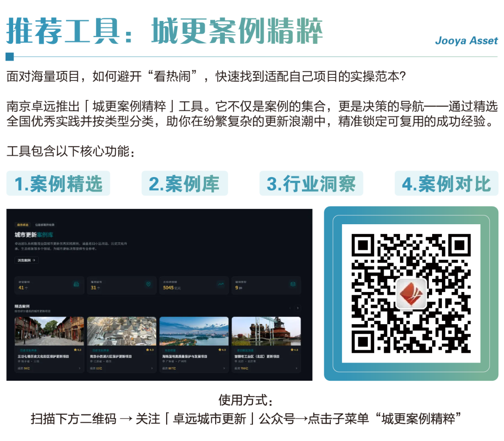Click the 生态修复 tag on 海珠湿地 card

[x=170, y=350]
